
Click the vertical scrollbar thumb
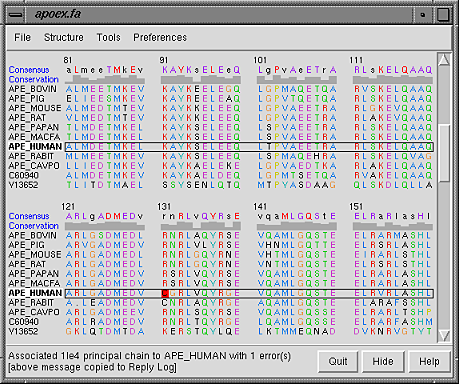(444, 153)
